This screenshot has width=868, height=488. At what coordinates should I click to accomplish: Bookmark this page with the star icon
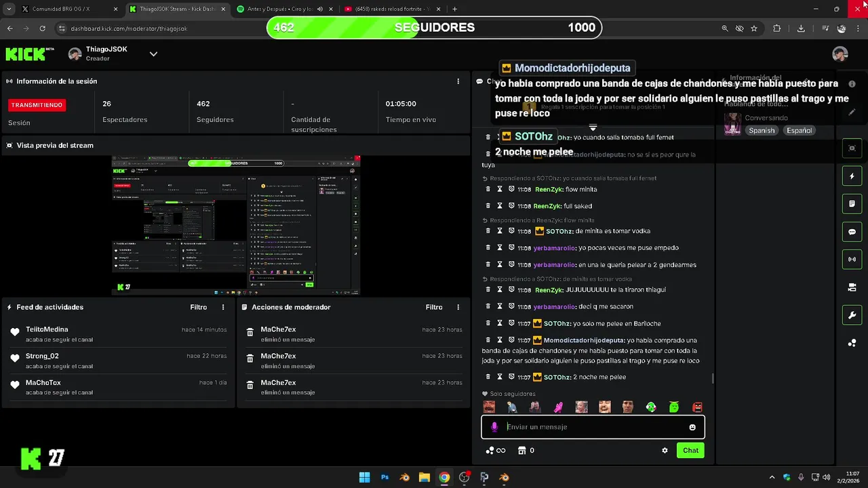754,28
